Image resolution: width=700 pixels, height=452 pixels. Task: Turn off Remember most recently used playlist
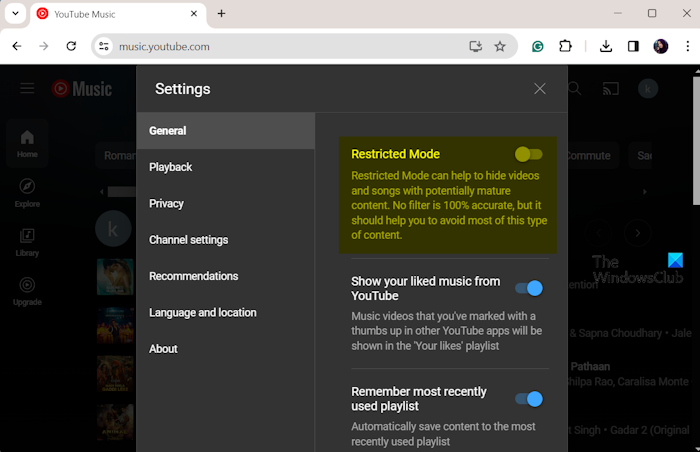[528, 399]
